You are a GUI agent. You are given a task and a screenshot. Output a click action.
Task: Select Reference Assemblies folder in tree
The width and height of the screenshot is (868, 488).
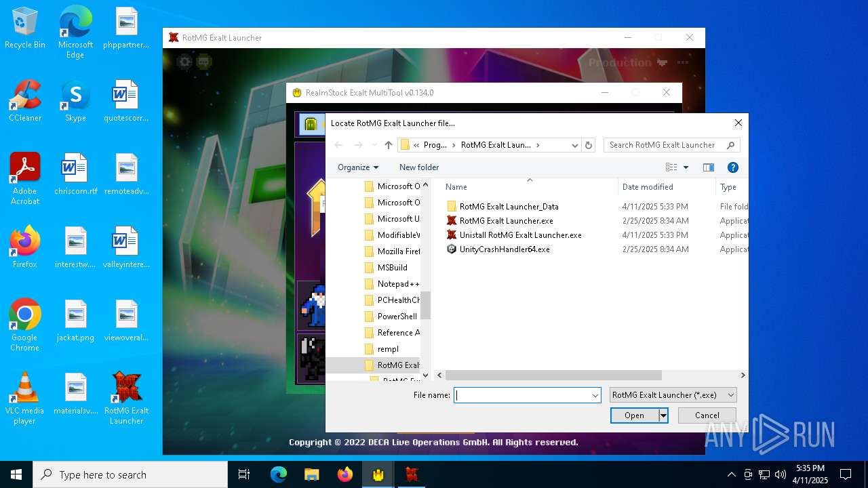392,333
